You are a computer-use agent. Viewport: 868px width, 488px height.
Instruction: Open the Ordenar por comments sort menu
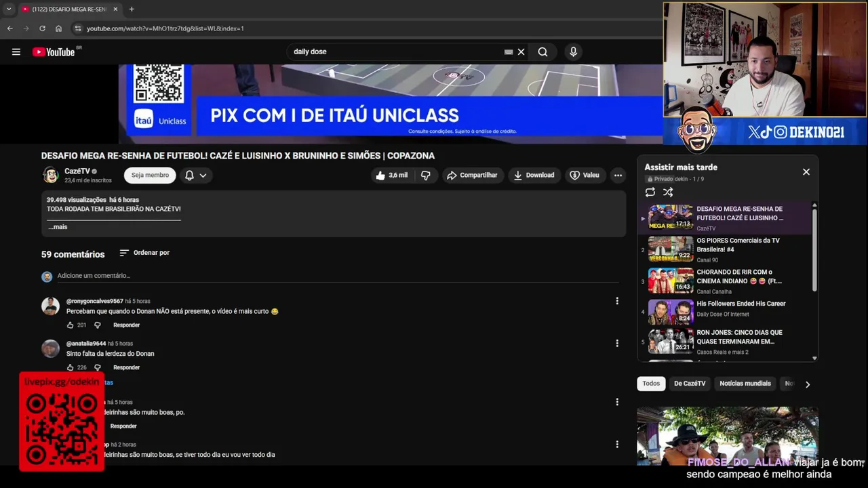144,253
